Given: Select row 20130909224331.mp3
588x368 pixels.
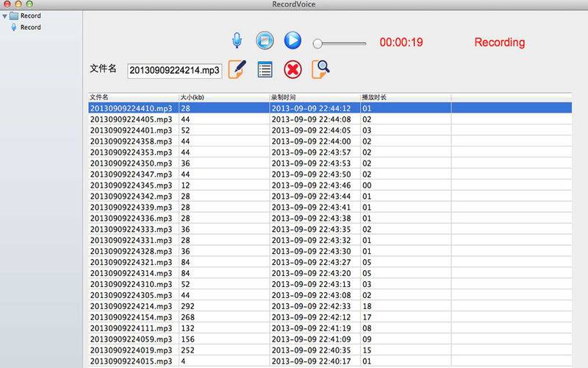Looking at the screenshot, I should (330, 240).
